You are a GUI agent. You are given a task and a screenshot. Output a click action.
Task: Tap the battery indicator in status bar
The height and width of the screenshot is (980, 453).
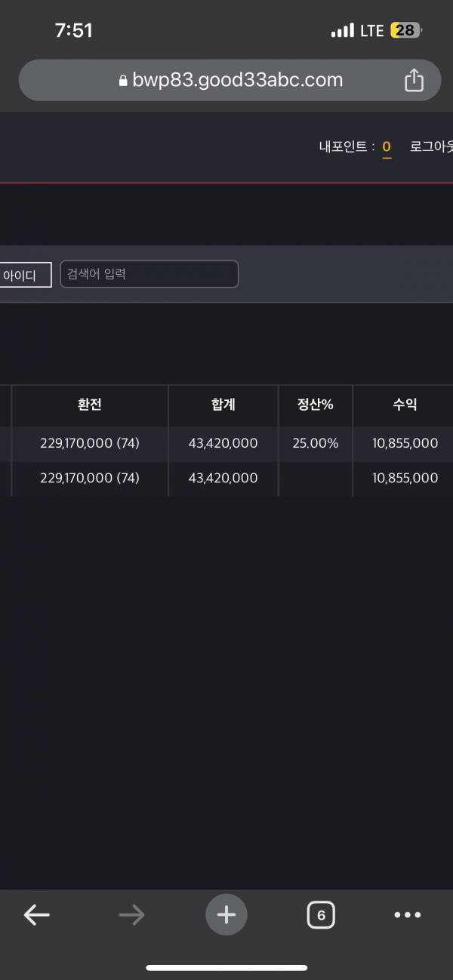coord(406,31)
